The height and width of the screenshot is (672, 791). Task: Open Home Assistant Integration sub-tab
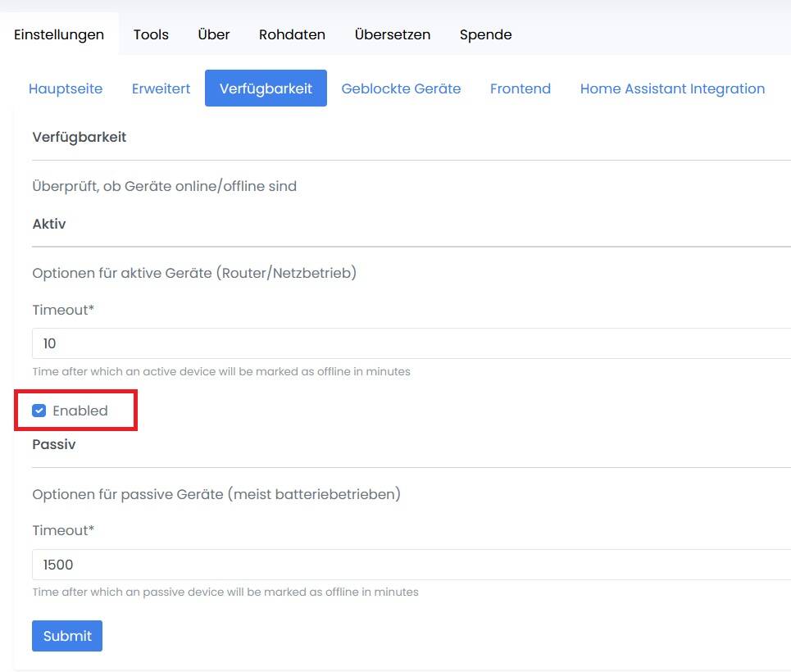(672, 89)
